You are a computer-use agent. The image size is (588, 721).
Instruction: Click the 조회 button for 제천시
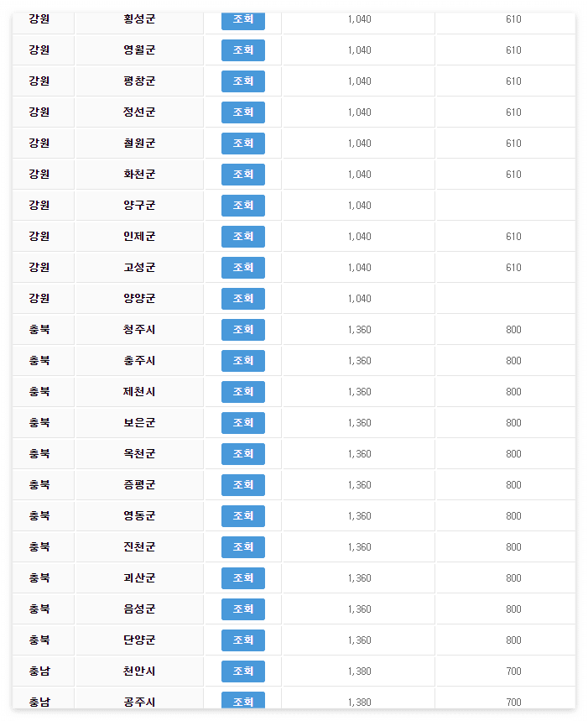coord(242,392)
